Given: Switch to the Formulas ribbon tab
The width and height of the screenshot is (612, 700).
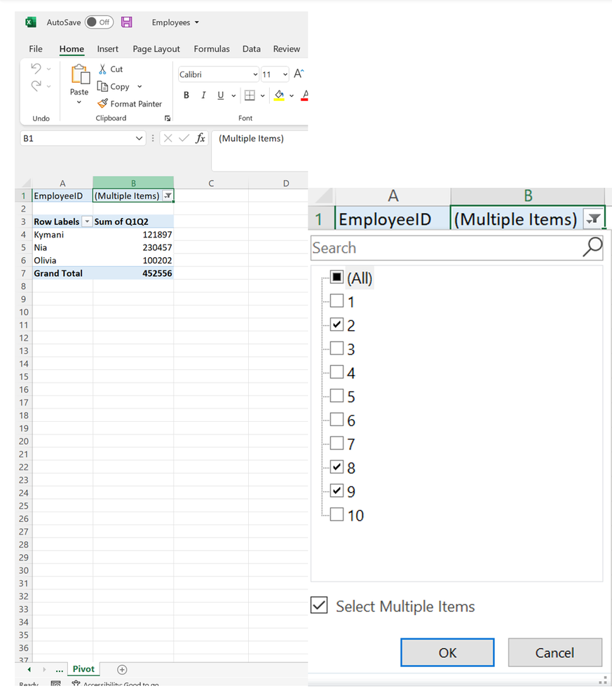Looking at the screenshot, I should click(x=211, y=49).
